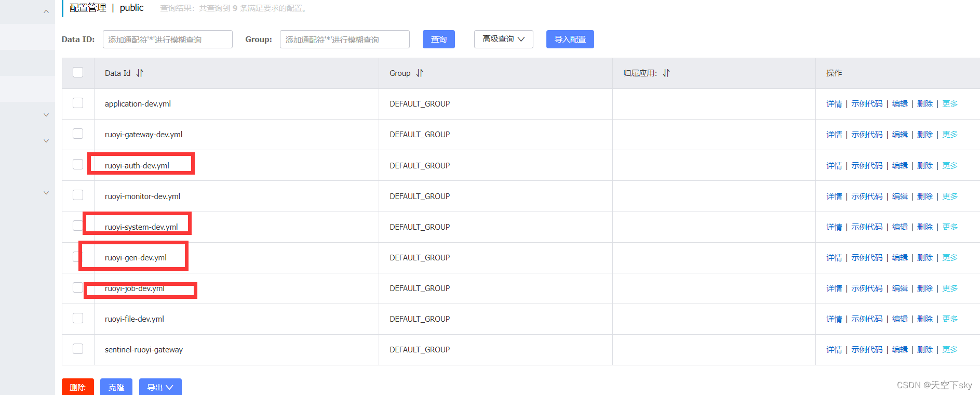Open 示例代码 for application-dev.yml
Screen dimensions: 980x395
click(x=867, y=104)
